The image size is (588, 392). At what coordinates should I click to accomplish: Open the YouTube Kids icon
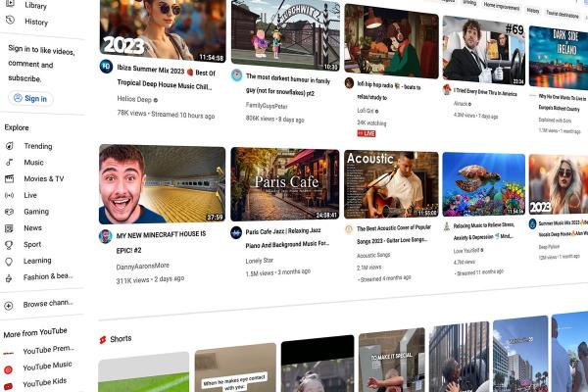coord(9,385)
